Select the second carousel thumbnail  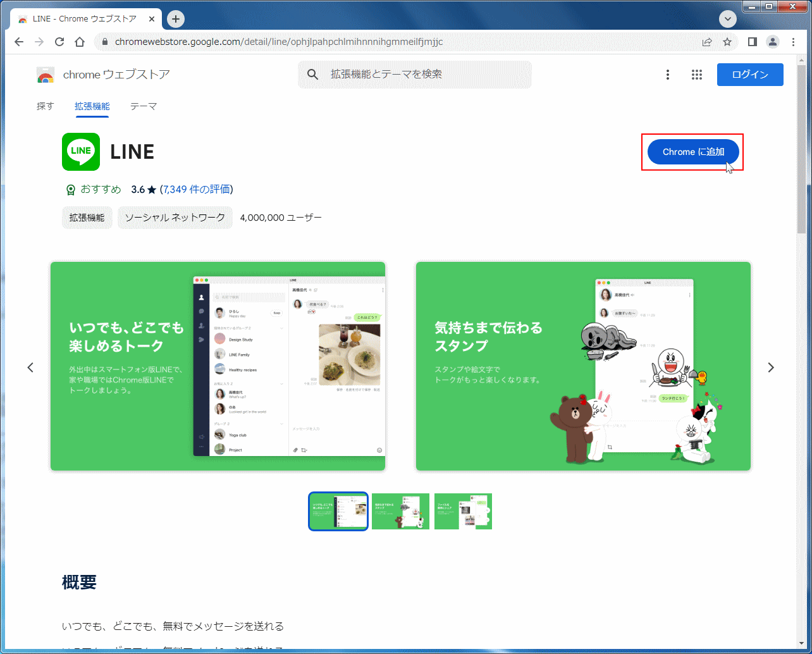(x=400, y=511)
